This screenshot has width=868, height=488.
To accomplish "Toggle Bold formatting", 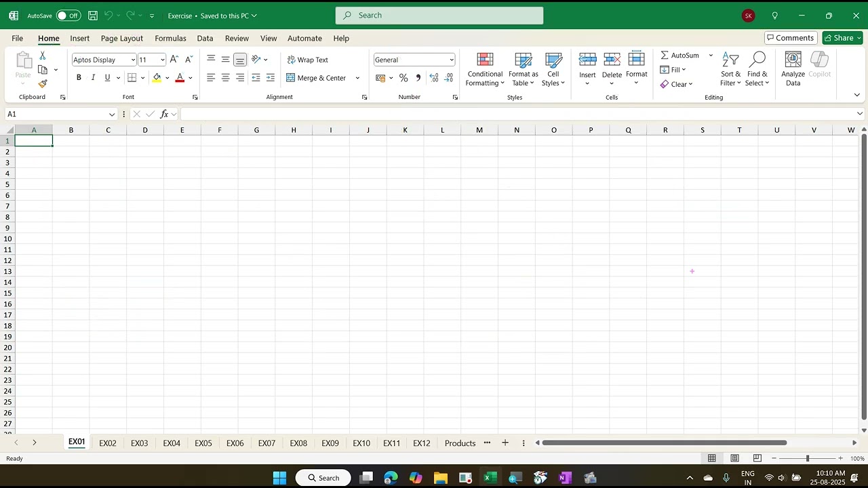I will (x=79, y=78).
